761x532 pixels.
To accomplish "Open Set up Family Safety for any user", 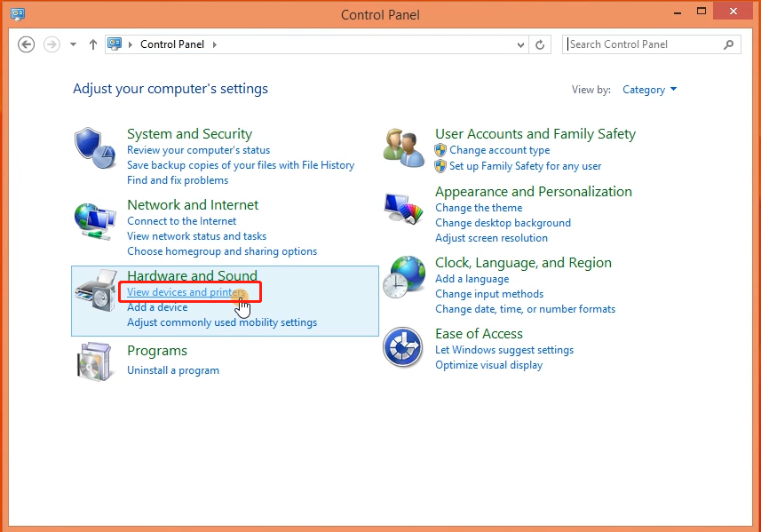I will (x=525, y=166).
